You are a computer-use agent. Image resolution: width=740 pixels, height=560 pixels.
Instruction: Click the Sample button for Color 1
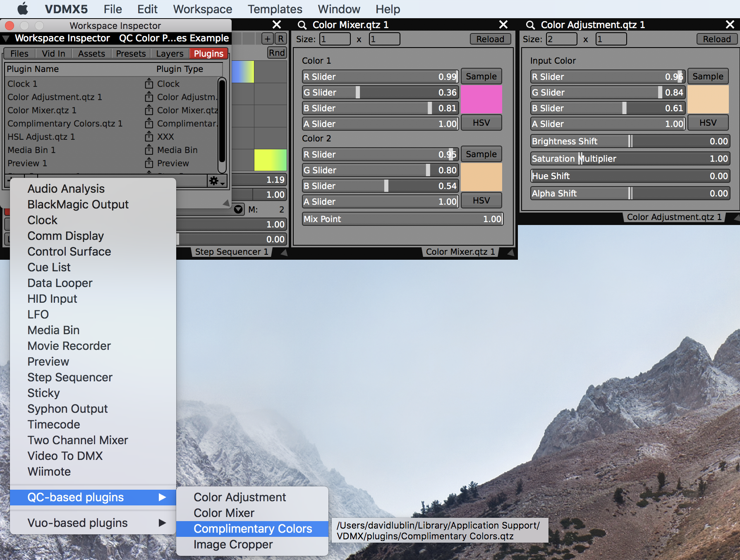[481, 77]
